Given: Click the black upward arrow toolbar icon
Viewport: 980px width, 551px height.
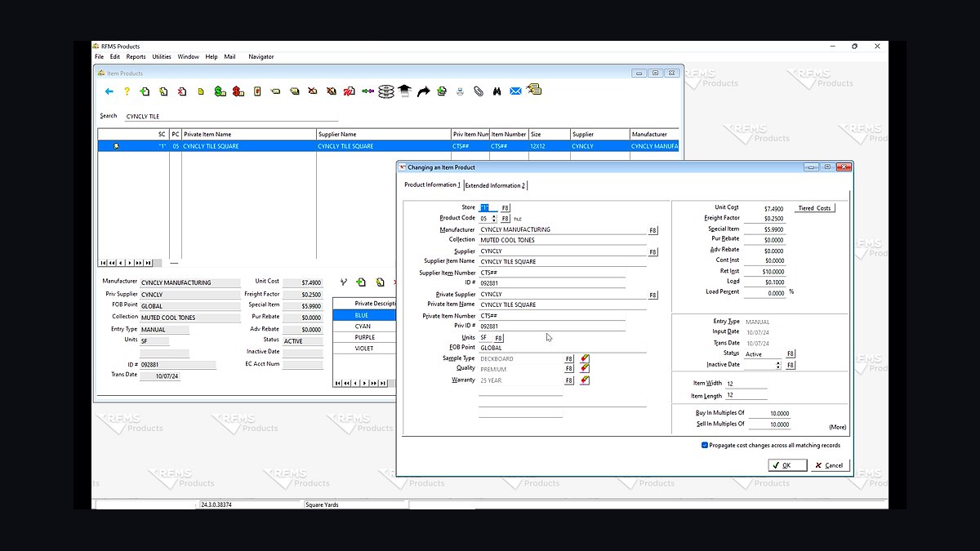Looking at the screenshot, I should coord(405,91).
